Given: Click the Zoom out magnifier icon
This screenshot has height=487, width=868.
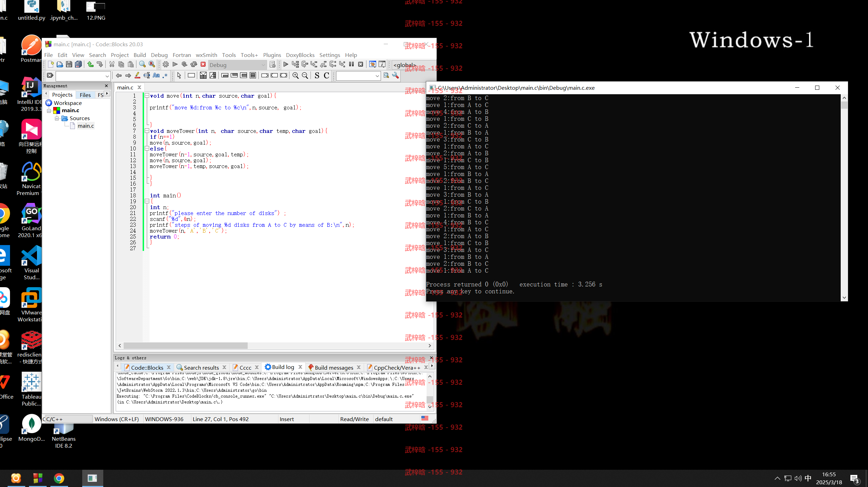Looking at the screenshot, I should [x=305, y=76].
